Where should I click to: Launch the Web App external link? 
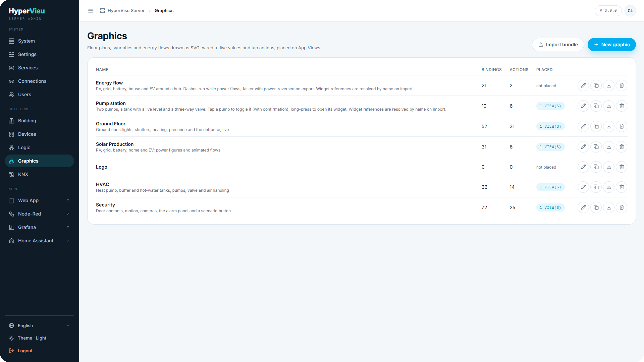(x=40, y=200)
